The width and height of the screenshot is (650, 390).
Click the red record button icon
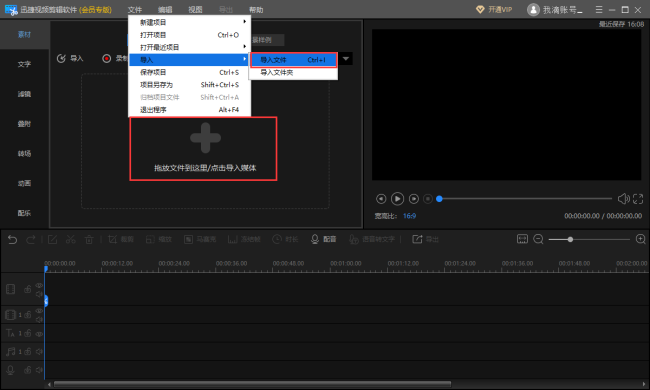click(107, 58)
